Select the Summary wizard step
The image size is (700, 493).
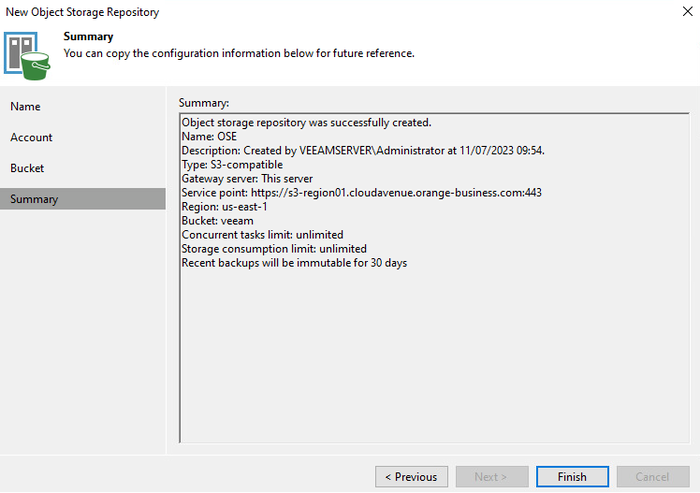[83, 199]
